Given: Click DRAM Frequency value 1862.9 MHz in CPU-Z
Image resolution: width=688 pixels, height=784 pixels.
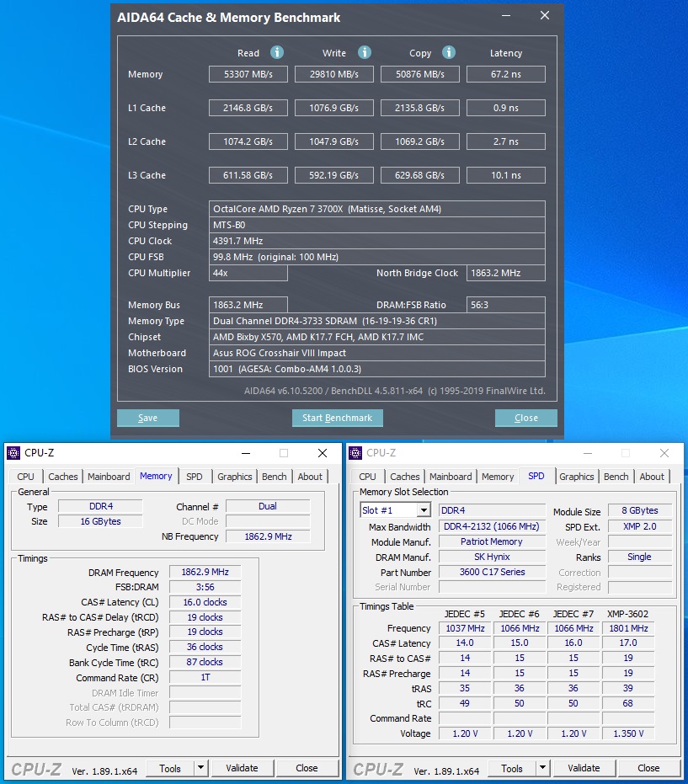Looking at the screenshot, I should (x=205, y=572).
